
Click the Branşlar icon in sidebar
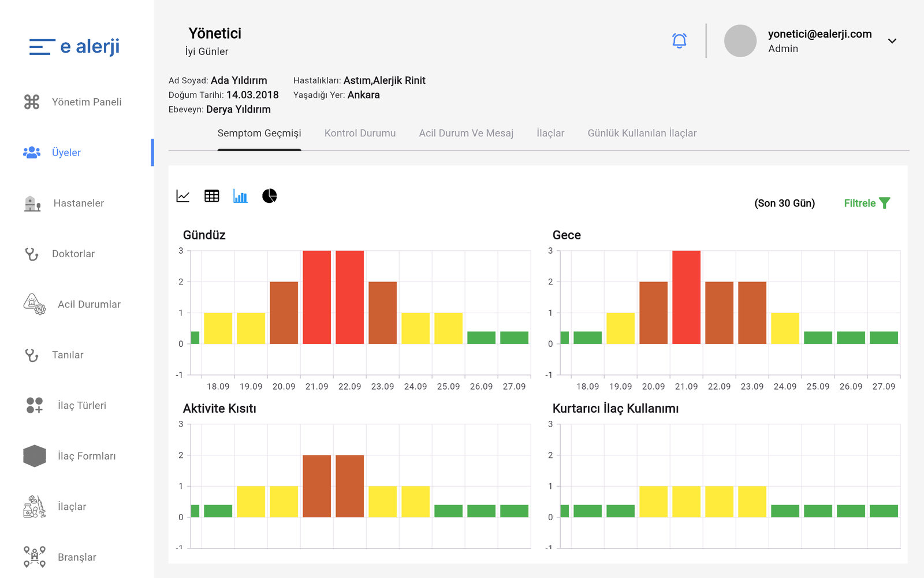point(35,557)
